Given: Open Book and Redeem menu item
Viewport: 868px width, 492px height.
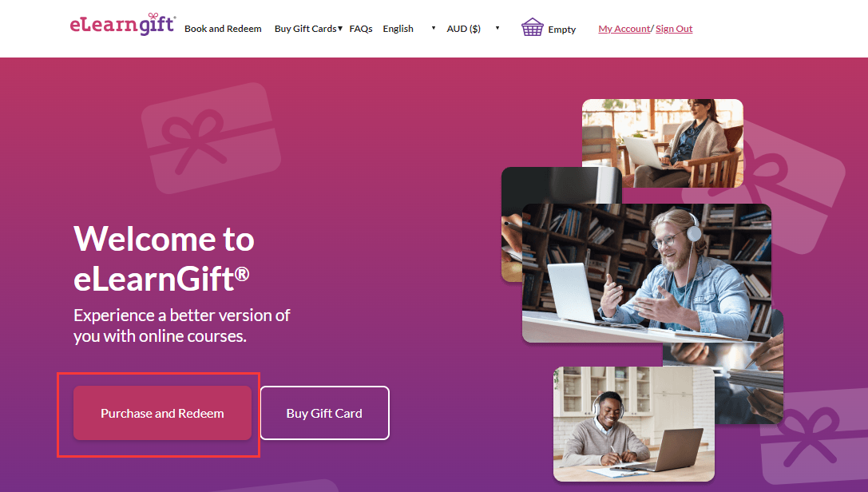Looking at the screenshot, I should coord(223,29).
